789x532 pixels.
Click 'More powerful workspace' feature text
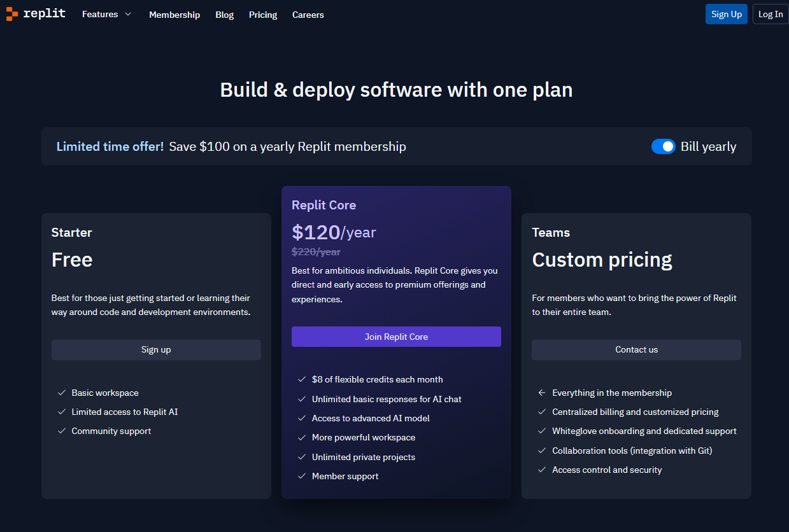pos(364,437)
